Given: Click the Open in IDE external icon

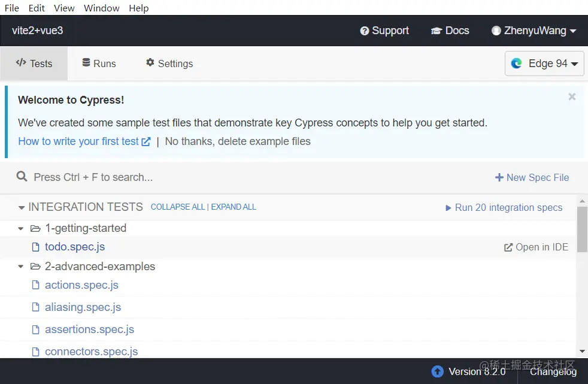Looking at the screenshot, I should coord(508,247).
